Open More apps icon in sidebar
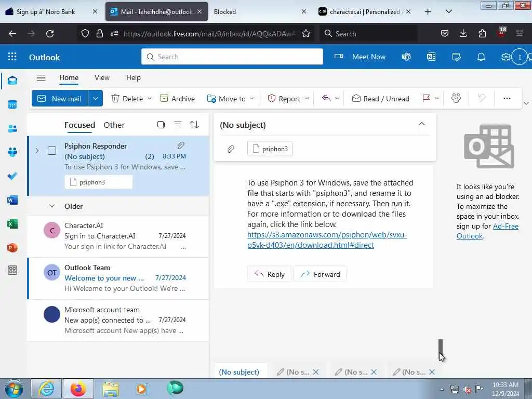The image size is (532, 399). coord(12,270)
